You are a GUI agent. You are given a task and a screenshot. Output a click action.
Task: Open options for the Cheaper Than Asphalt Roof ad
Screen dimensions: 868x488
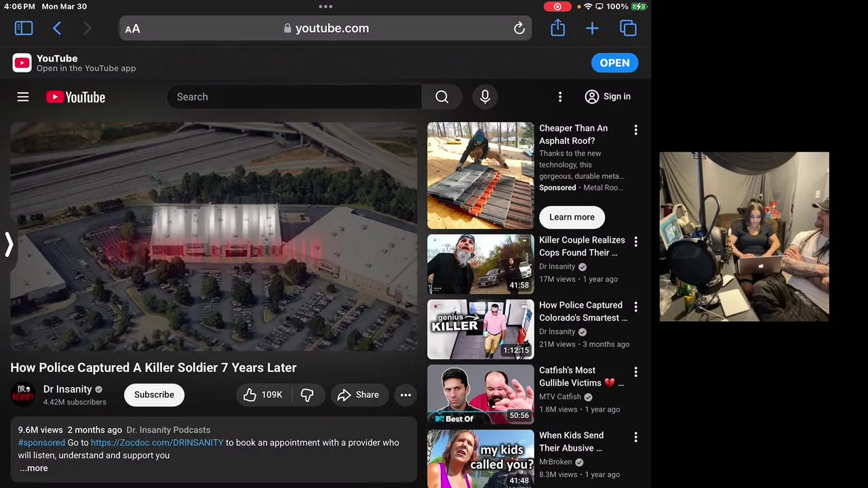coord(635,129)
